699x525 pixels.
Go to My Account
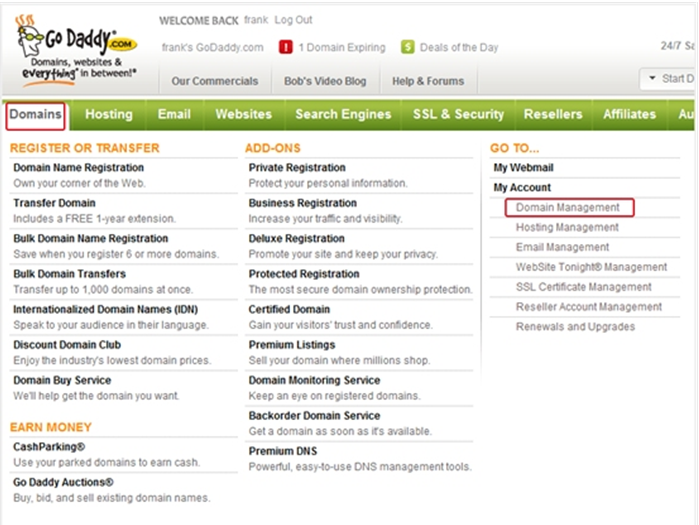(x=522, y=188)
